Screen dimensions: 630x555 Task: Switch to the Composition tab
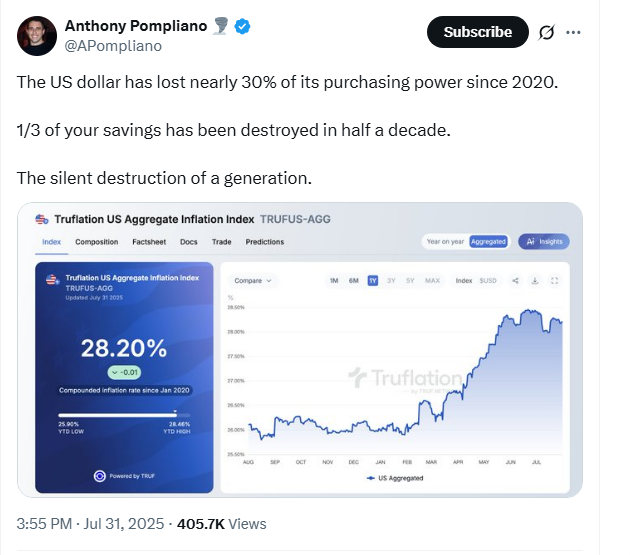(97, 242)
